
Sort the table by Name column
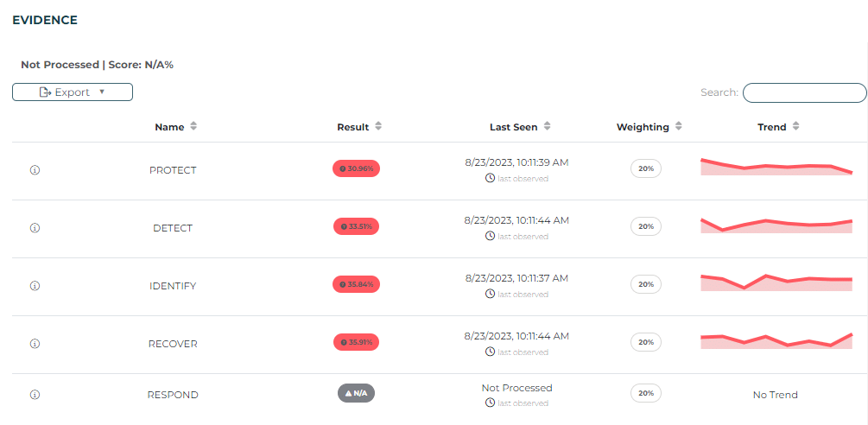pos(193,127)
